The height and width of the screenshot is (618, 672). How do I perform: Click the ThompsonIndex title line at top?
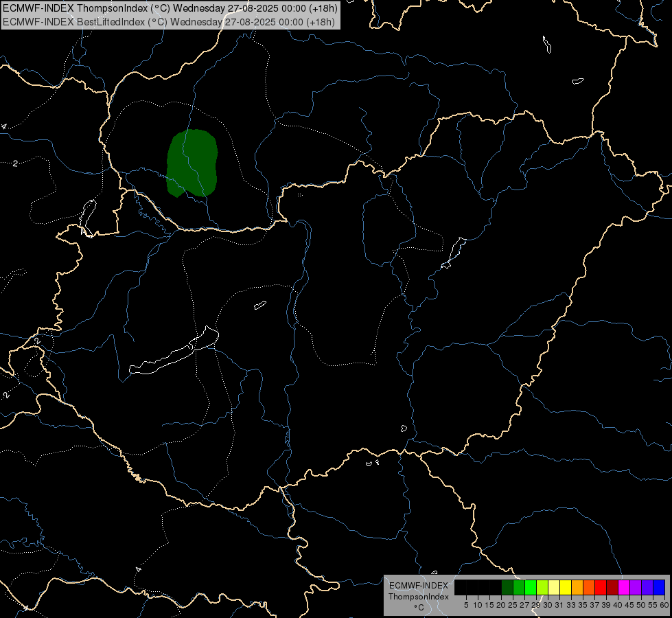[x=170, y=8]
